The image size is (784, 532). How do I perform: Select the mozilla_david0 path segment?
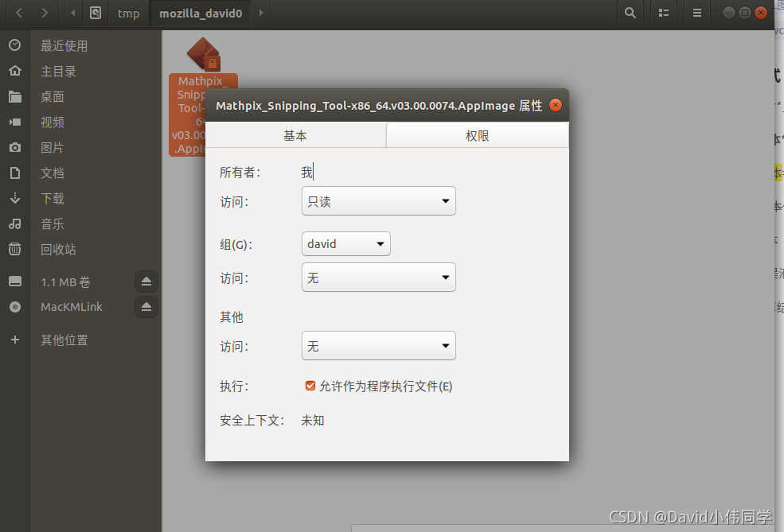coord(201,13)
